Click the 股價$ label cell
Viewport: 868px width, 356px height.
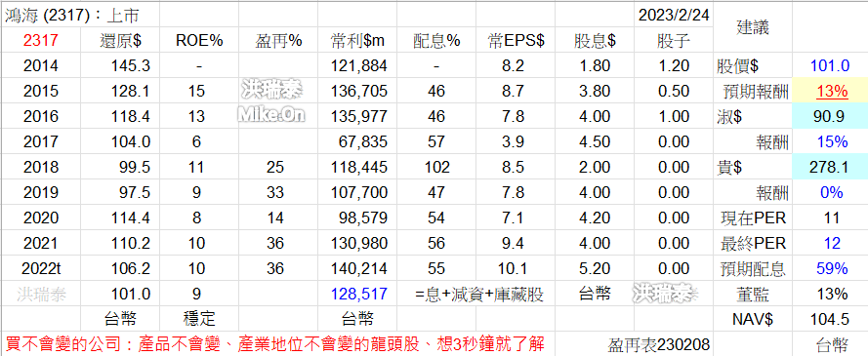(x=738, y=65)
